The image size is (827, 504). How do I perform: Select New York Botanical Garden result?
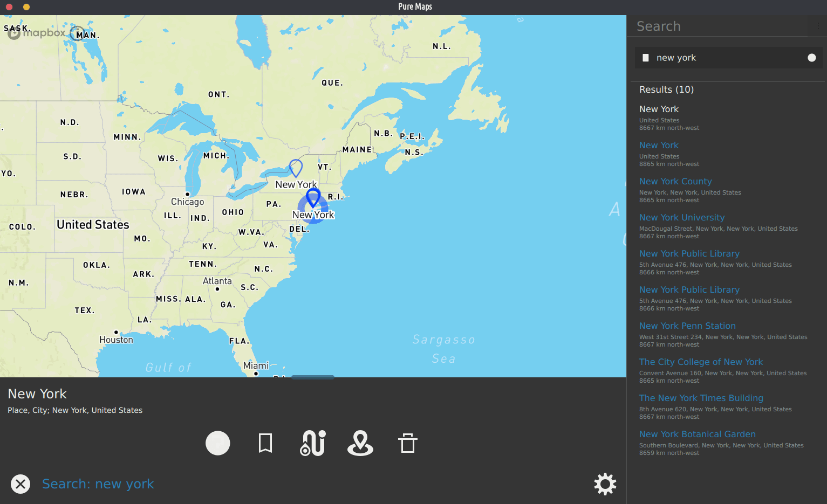click(697, 434)
